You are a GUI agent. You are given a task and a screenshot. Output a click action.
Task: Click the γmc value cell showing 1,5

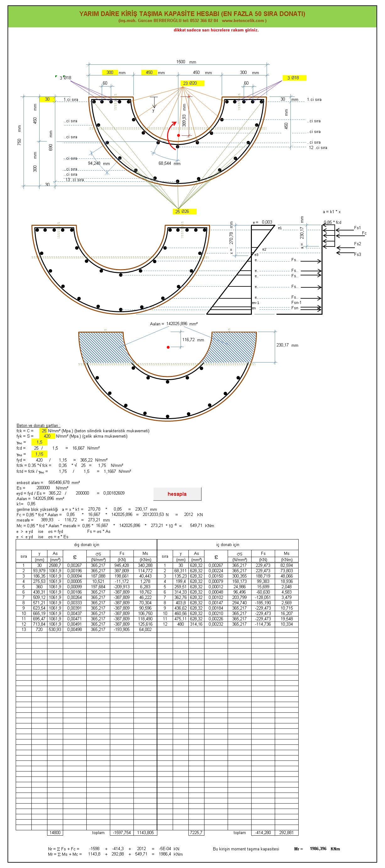pyautogui.click(x=39, y=442)
